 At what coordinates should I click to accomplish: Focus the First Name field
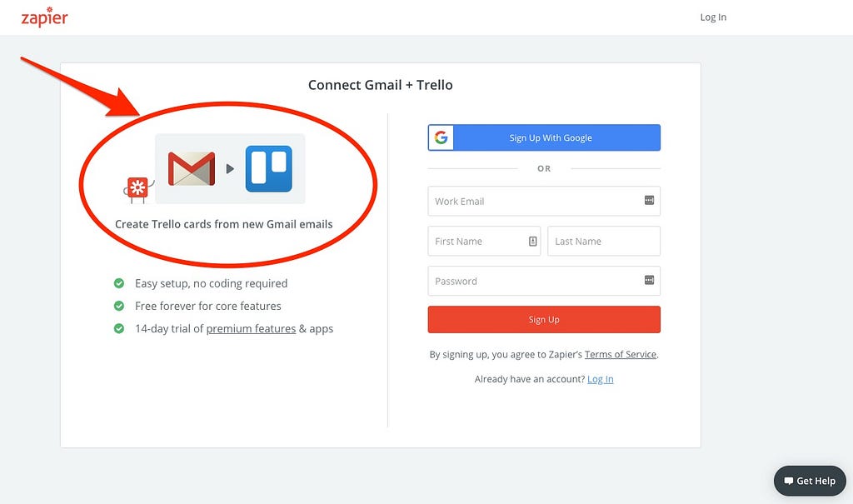pyautogui.click(x=484, y=241)
